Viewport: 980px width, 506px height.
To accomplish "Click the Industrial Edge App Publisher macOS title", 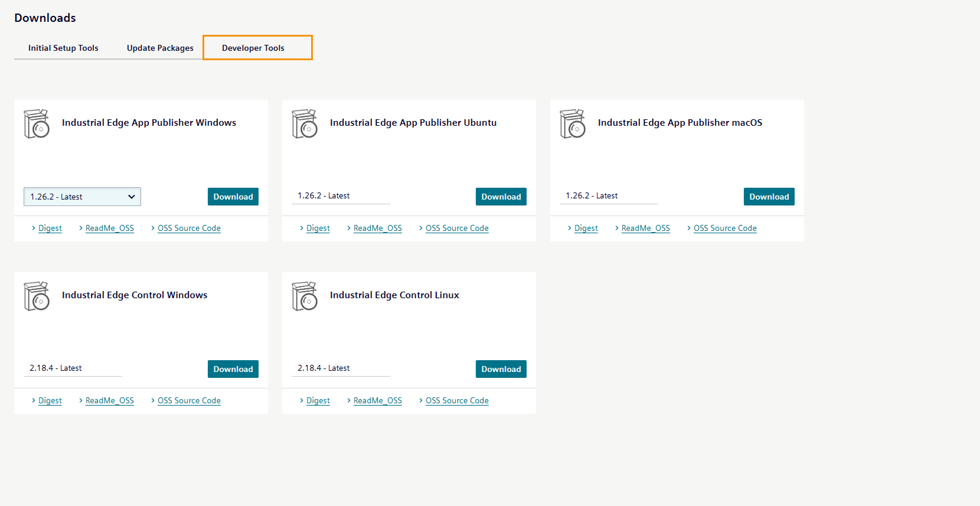I will [x=680, y=123].
